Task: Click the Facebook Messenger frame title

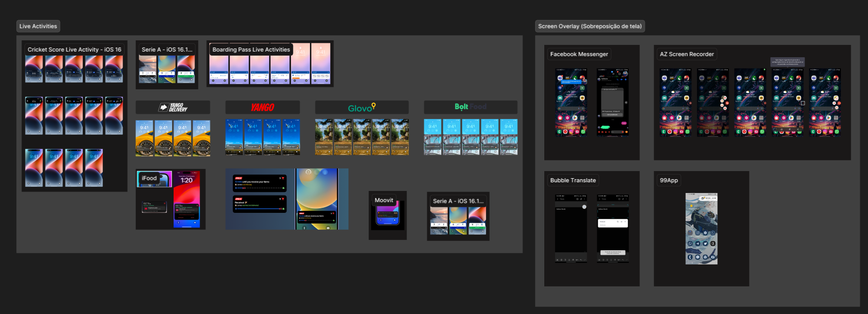Action: tap(579, 54)
